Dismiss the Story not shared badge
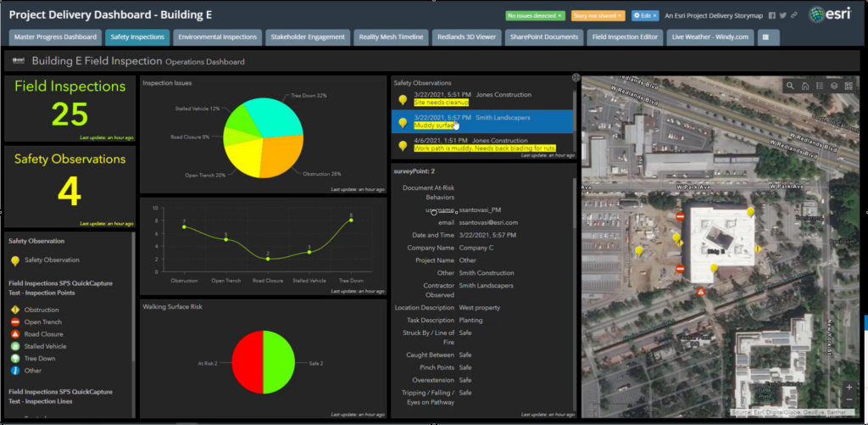The width and height of the screenshot is (868, 425). [x=620, y=15]
